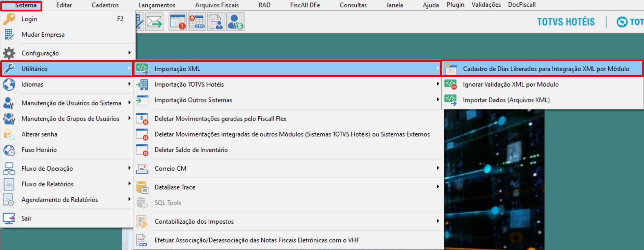Select the greyed-out SQL Tools entry

pos(289,203)
